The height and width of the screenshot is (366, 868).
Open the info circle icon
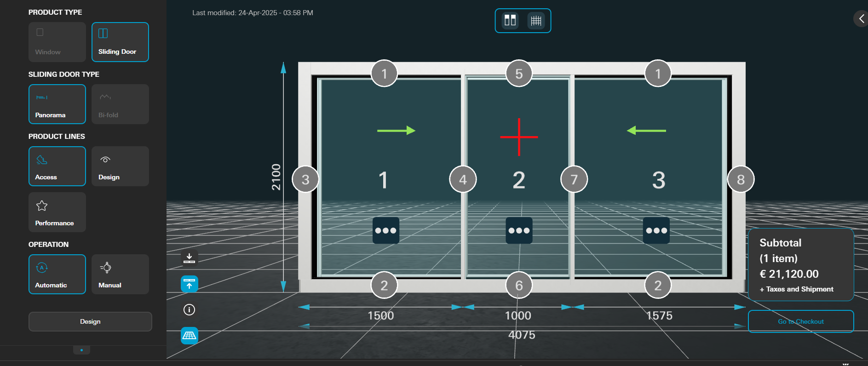[x=189, y=310]
